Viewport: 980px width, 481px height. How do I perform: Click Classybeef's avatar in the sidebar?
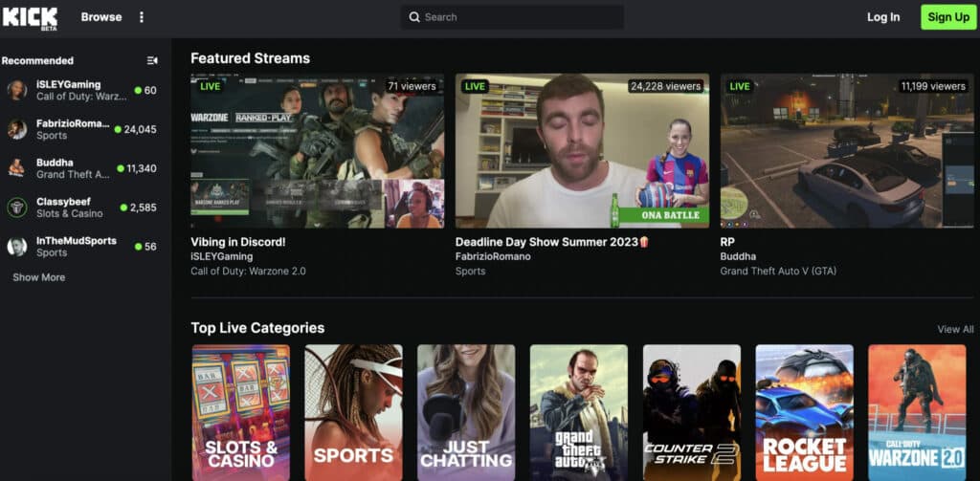(17, 208)
